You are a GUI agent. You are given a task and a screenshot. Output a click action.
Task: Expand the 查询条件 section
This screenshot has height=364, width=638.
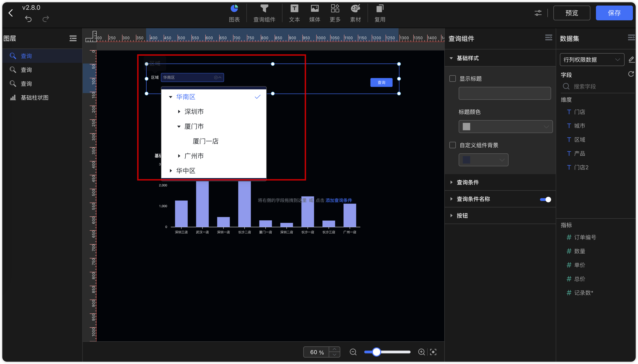tap(451, 182)
